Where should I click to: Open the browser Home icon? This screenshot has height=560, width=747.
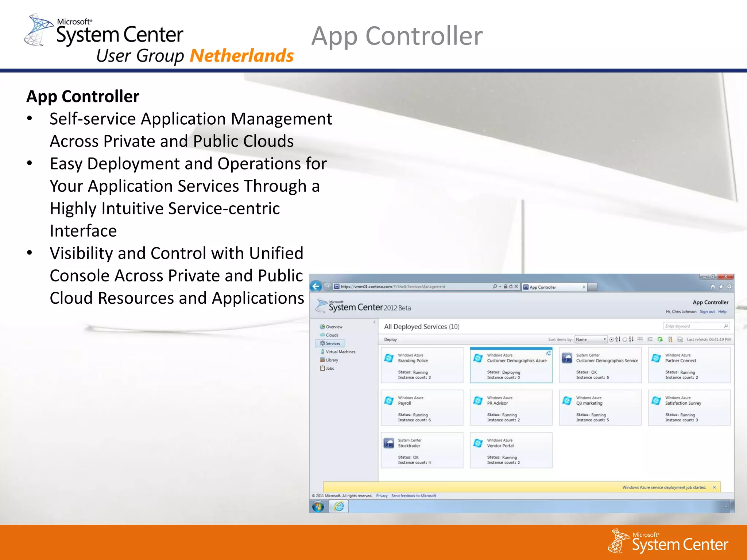tap(713, 287)
